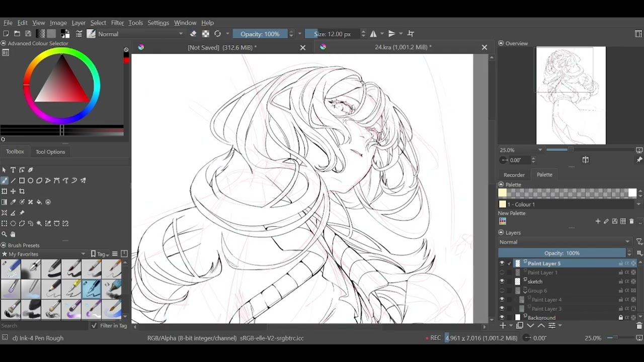Select the Bezier Curve tool
The width and height of the screenshot is (644, 362).
(x=57, y=180)
